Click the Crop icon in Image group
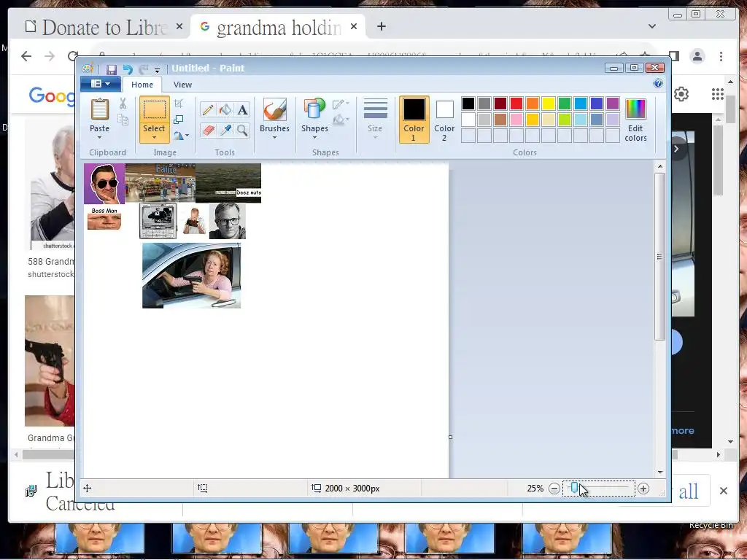This screenshot has width=747, height=560. coord(179,104)
